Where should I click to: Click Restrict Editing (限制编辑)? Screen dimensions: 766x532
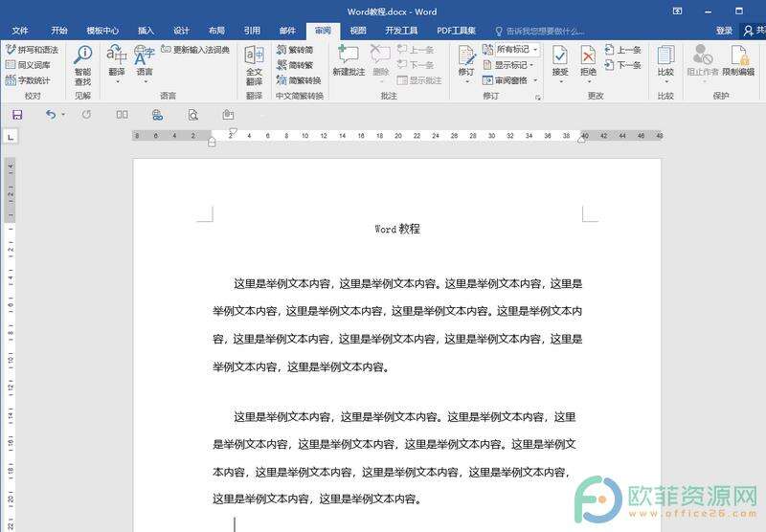pyautogui.click(x=738, y=60)
